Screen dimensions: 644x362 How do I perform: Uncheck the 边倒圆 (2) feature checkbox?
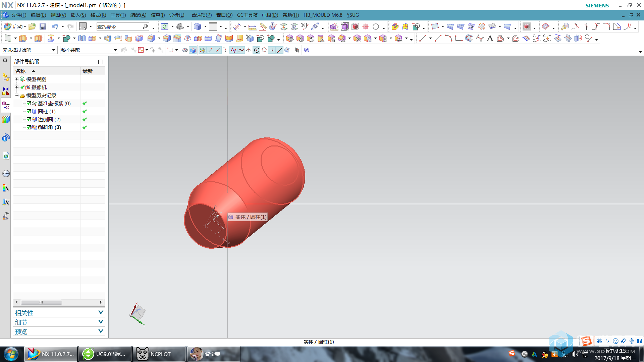[x=29, y=119]
